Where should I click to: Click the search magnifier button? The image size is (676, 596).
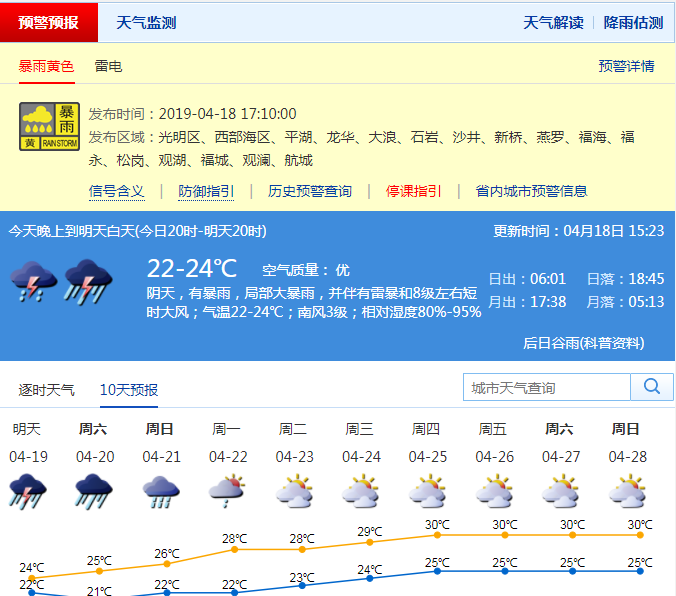[652, 387]
